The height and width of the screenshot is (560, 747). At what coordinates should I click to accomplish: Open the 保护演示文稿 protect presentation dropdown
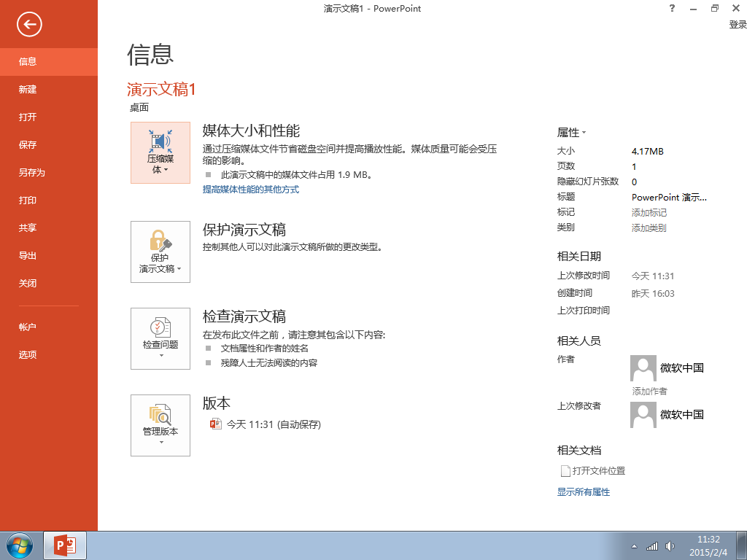point(160,252)
